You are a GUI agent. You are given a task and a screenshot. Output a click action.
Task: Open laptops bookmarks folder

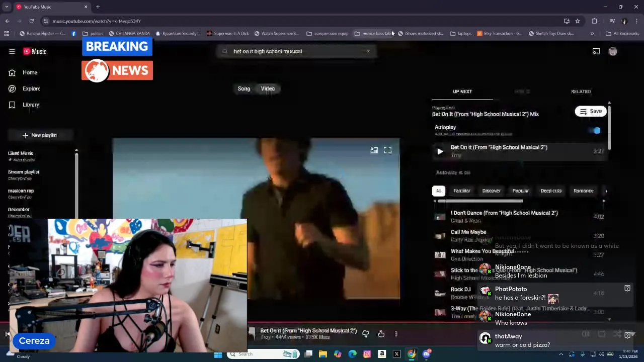[461, 34]
